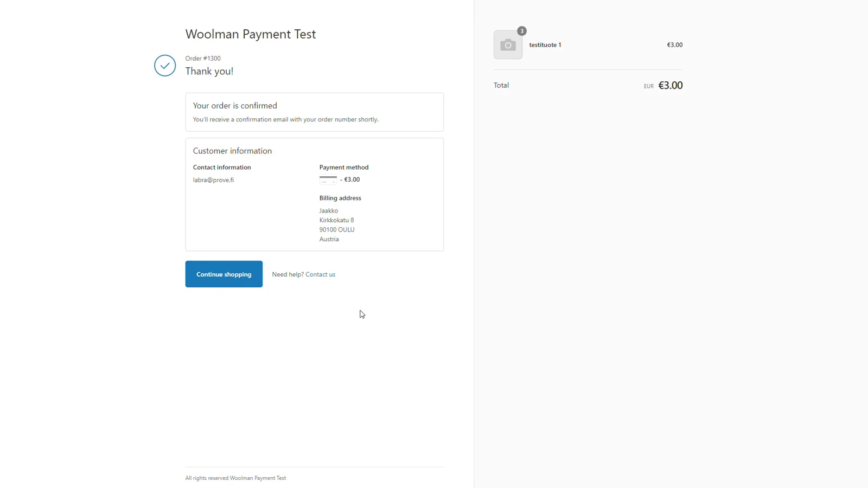Select the Order #1300 text

[203, 59]
